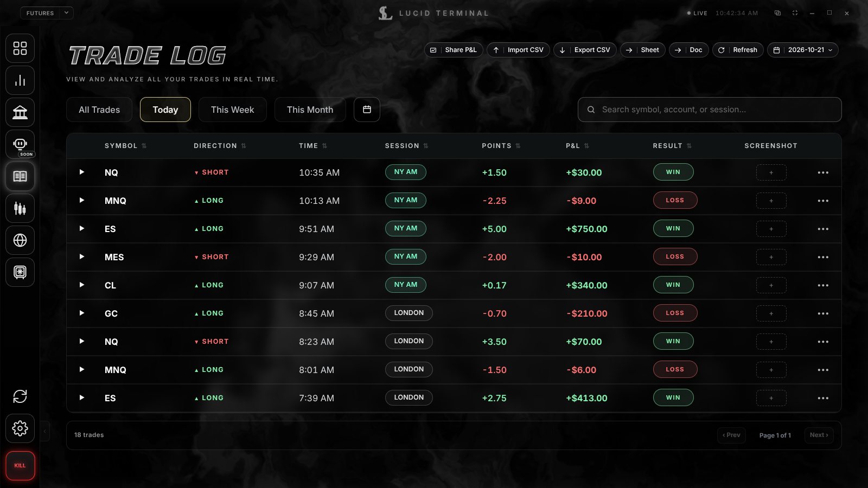
Task: Export to Sheet button
Action: [643, 50]
